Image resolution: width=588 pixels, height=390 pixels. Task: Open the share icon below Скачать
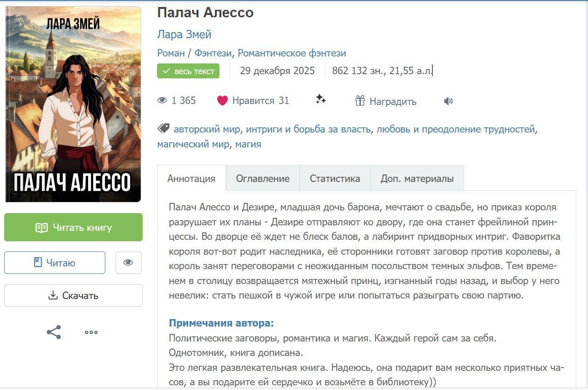click(54, 332)
